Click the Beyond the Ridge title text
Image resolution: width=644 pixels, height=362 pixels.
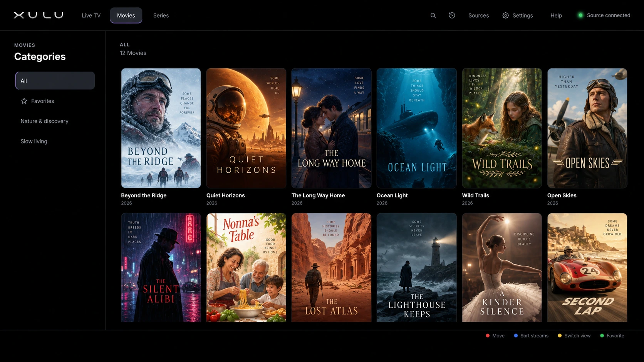[x=144, y=195]
